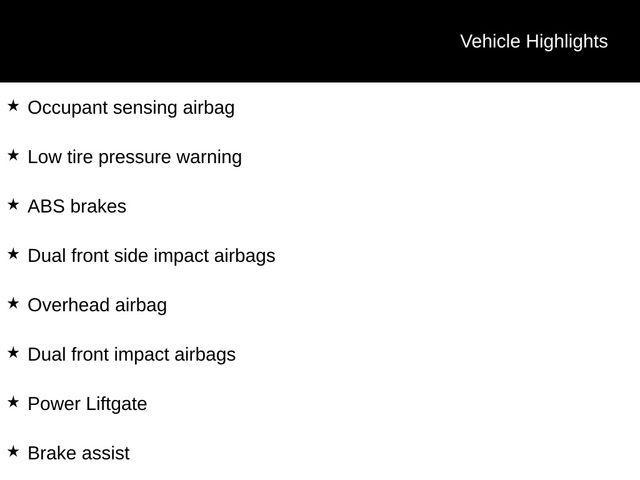Select the star bullet next to Overhead airbag
The image size is (640, 480).
[13, 303]
